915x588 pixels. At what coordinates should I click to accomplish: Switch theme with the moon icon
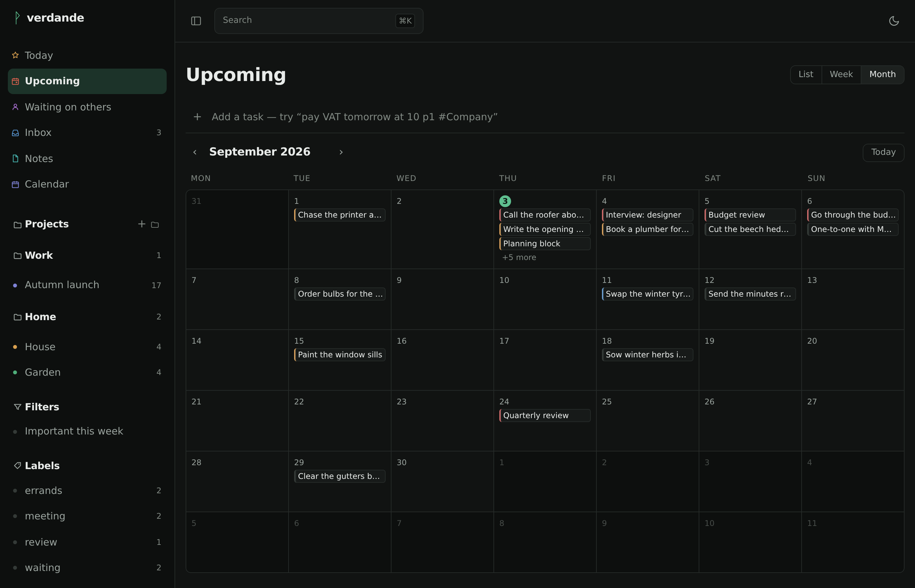point(894,21)
